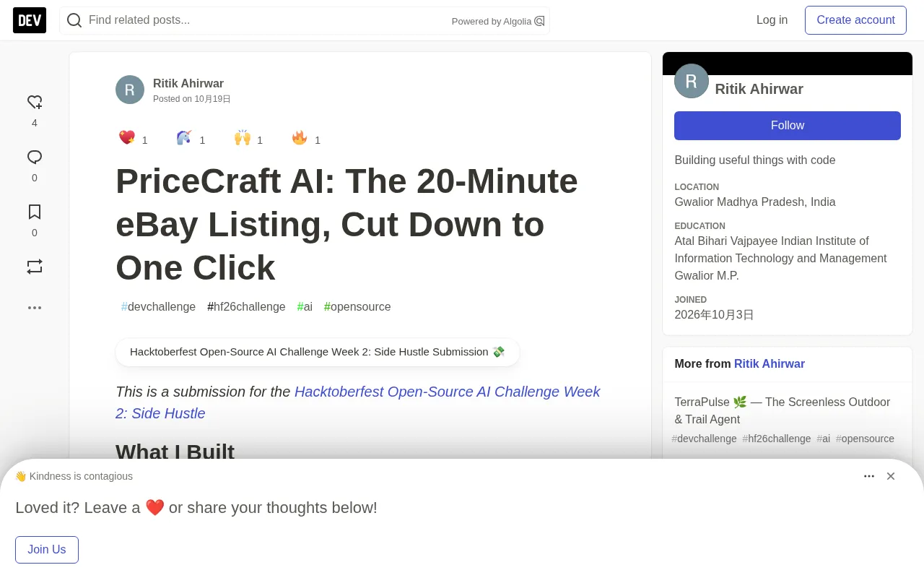This screenshot has width=924, height=578.
Task: Open the #hf26challenge tag under title
Action: pyautogui.click(x=246, y=307)
